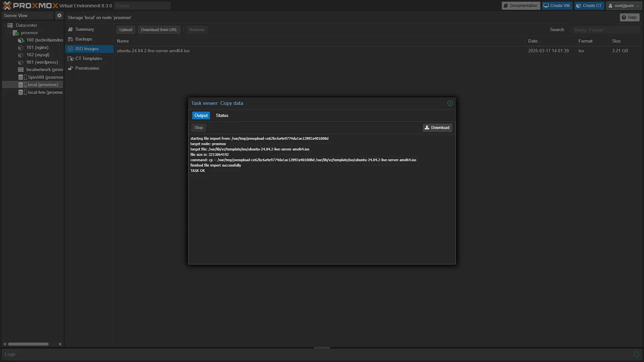Select the ubuntu-24.04.2-live-server-amd64.iso row
644x362 pixels.
pos(378,51)
